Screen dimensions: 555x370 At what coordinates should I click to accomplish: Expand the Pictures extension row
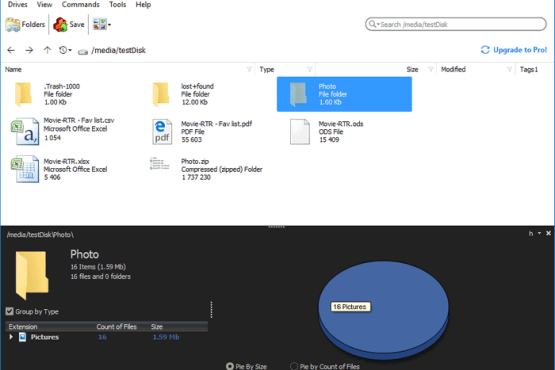click(x=11, y=337)
